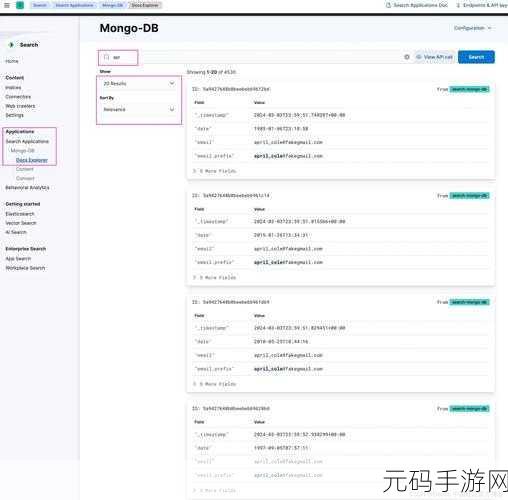Image resolution: width=508 pixels, height=500 pixels.
Task: Click the View API call button
Action: 434,57
